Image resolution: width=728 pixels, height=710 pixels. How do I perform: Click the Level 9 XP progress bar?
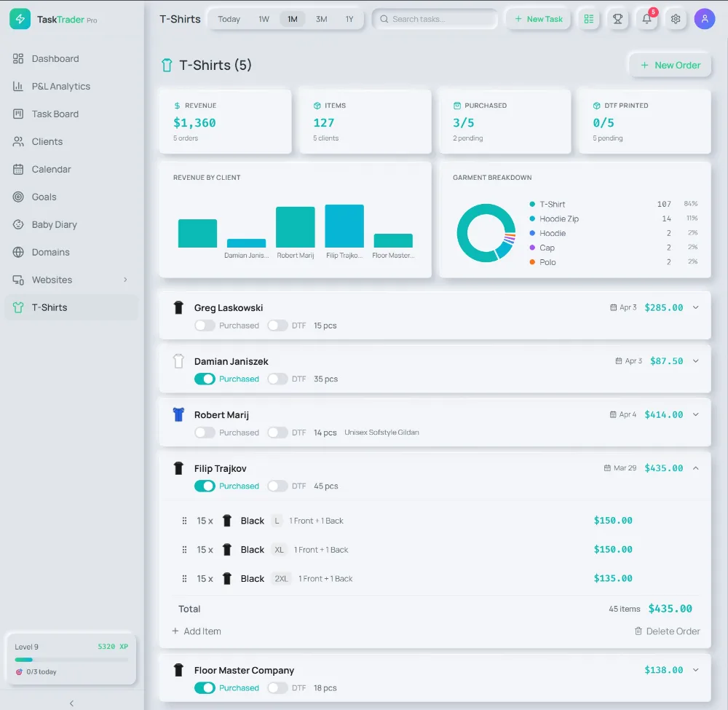71,660
